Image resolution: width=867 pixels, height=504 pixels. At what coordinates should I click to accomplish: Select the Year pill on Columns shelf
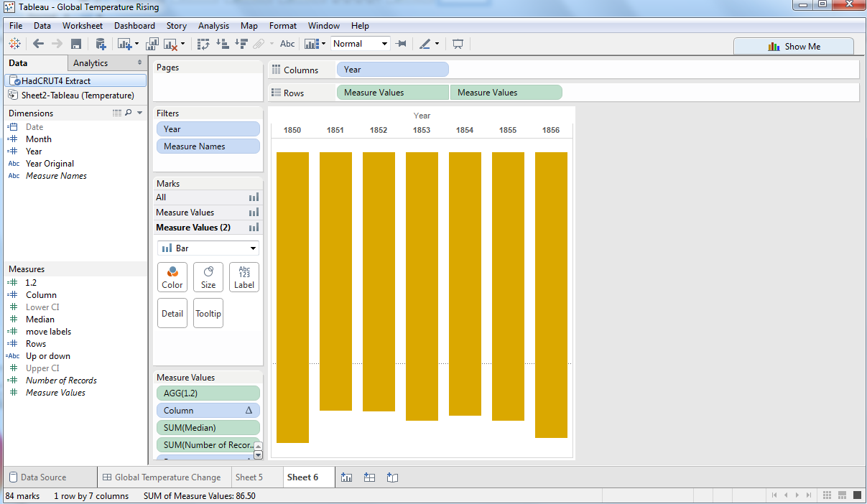click(392, 70)
